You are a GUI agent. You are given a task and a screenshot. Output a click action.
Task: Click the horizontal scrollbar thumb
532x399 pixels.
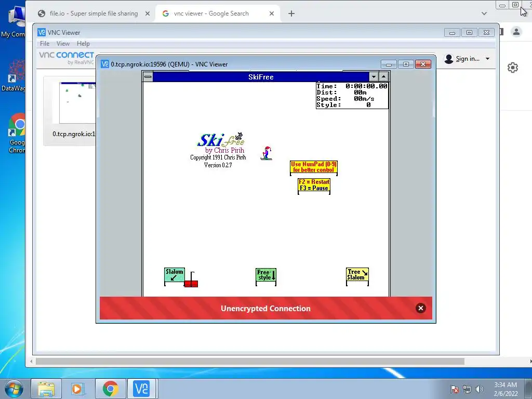pyautogui.click(x=250, y=362)
